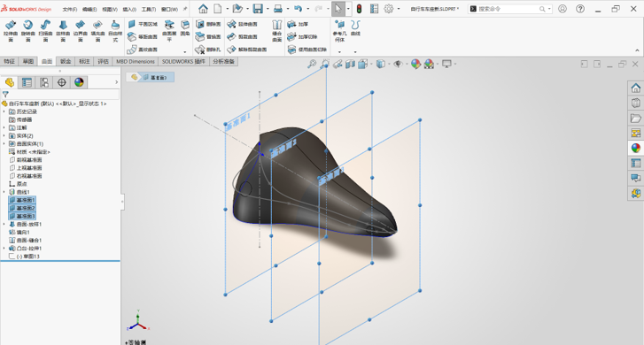Click the 加厚切除 thickened cut command
Screen dimensions: 644x345
click(x=302, y=37)
